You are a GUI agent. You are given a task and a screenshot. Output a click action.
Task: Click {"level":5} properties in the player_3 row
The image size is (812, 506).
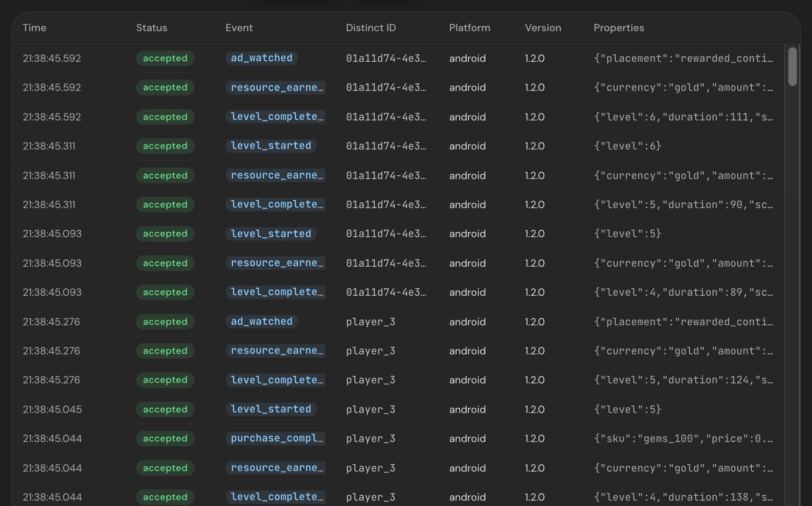click(x=628, y=409)
